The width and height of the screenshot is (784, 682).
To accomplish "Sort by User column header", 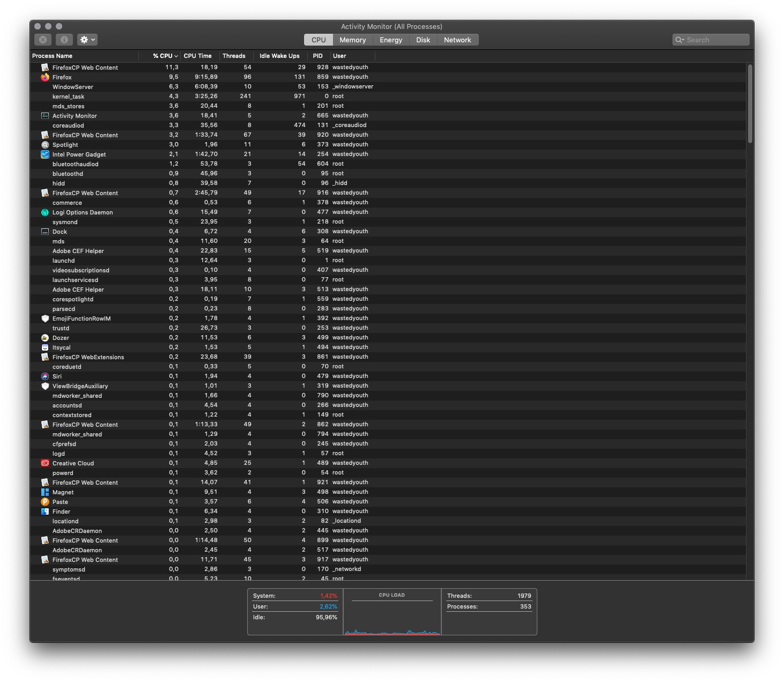I will click(x=352, y=56).
